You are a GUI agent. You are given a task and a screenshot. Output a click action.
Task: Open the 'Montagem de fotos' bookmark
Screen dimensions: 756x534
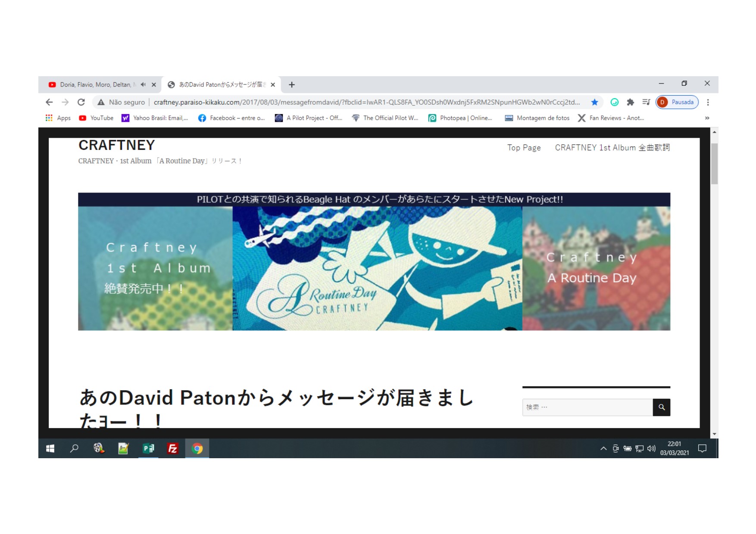point(537,118)
